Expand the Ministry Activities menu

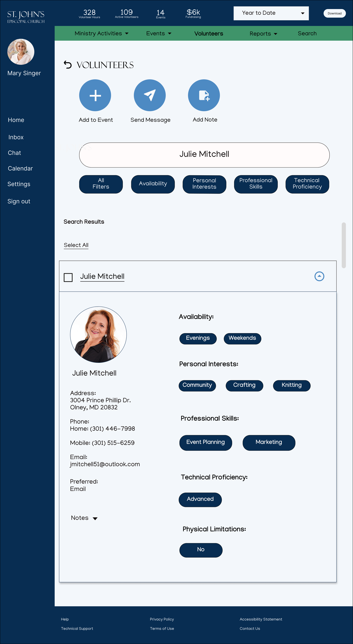[x=101, y=33]
